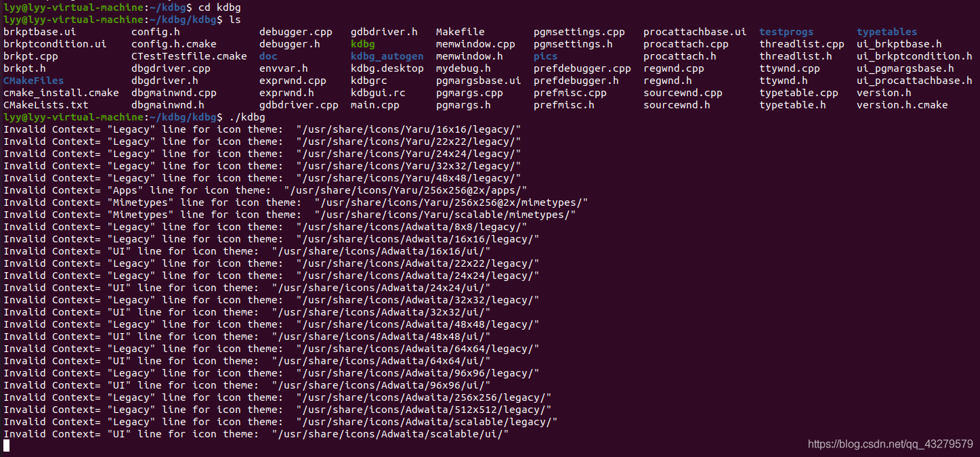Select the testprogs directory entry
The height and width of the screenshot is (457, 980).
(x=786, y=32)
